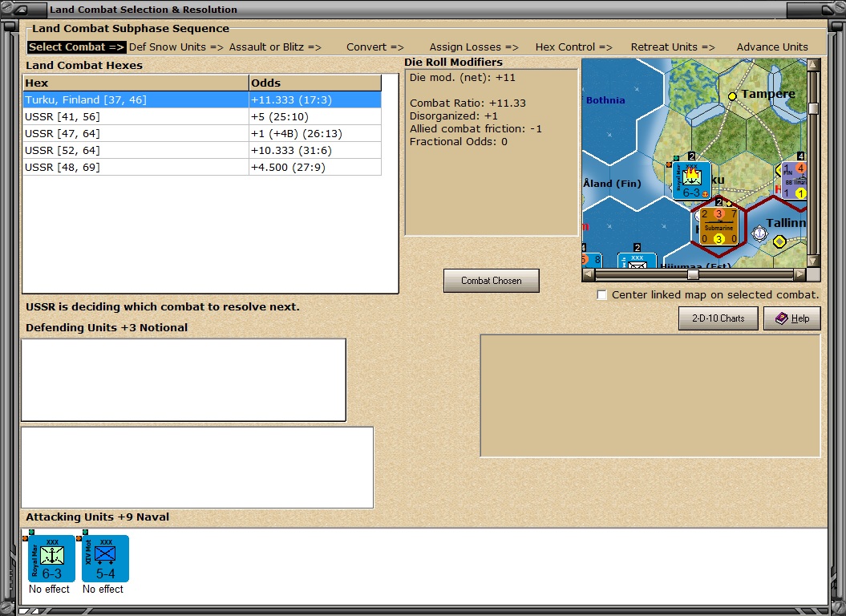The width and height of the screenshot is (846, 616).
Task: Click the Fractional Odds: 0 line
Action: 458,141
